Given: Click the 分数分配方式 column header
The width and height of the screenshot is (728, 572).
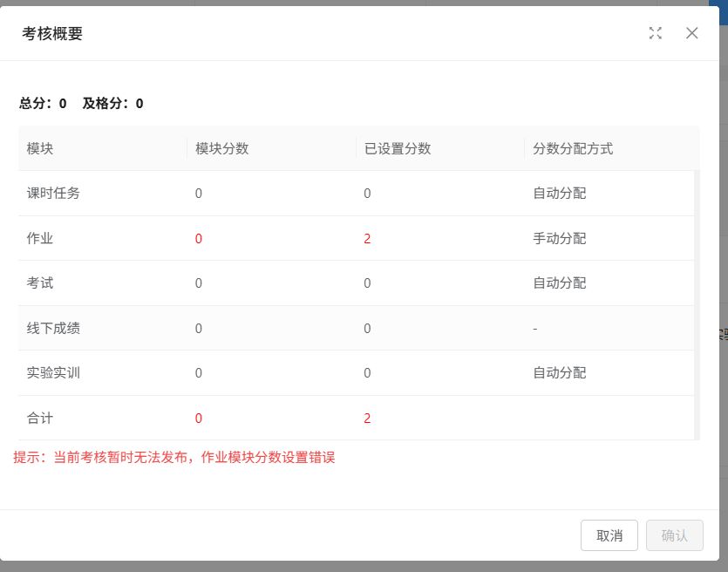Looking at the screenshot, I should [x=573, y=148].
